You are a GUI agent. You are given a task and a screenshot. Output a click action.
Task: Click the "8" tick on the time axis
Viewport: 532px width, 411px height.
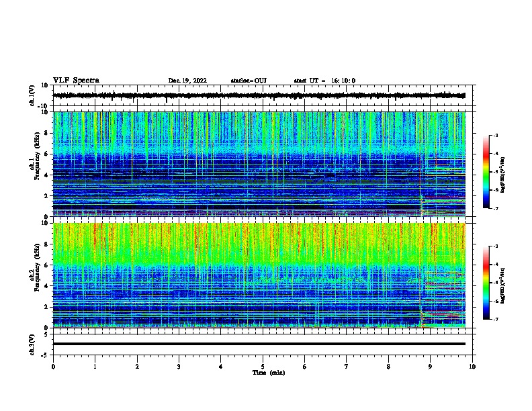pos(388,367)
